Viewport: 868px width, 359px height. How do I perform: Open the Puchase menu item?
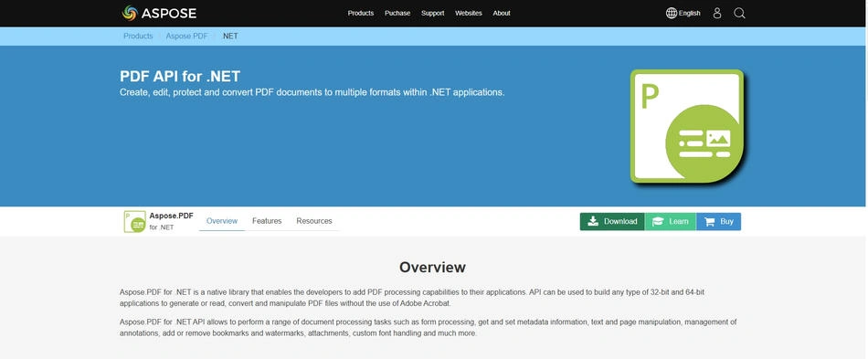click(x=397, y=14)
